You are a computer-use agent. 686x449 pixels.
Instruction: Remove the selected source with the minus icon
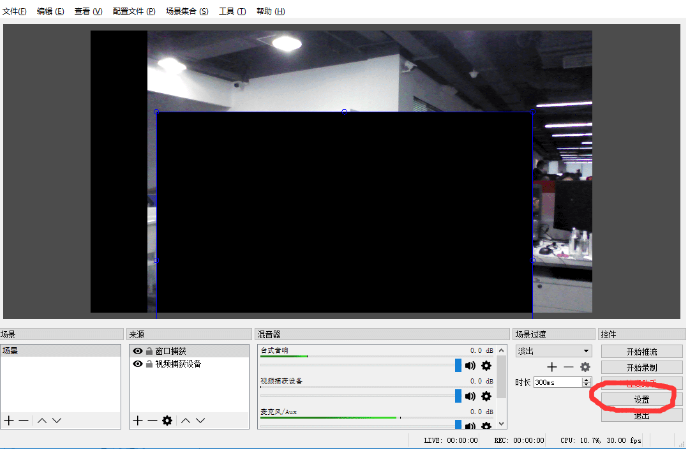[152, 421]
